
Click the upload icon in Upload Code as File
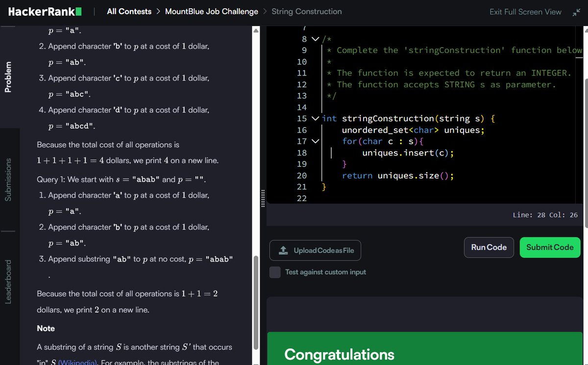(283, 250)
